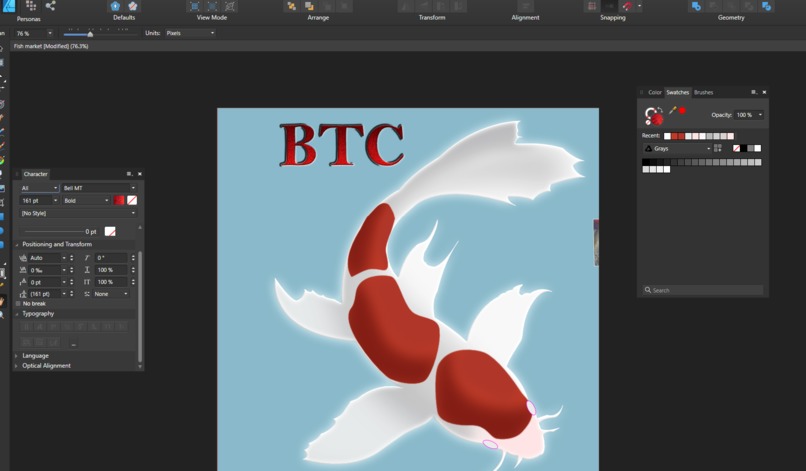This screenshot has width=806, height=471.
Task: Open the None ligature dropdown
Action: click(x=111, y=294)
